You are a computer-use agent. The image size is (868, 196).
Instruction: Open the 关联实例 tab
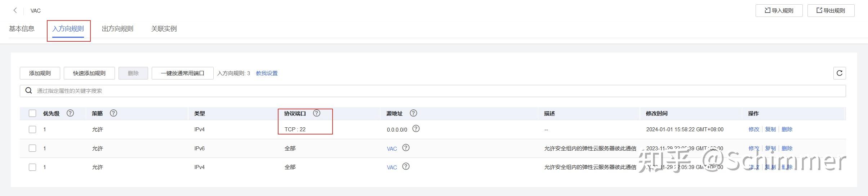(x=164, y=29)
